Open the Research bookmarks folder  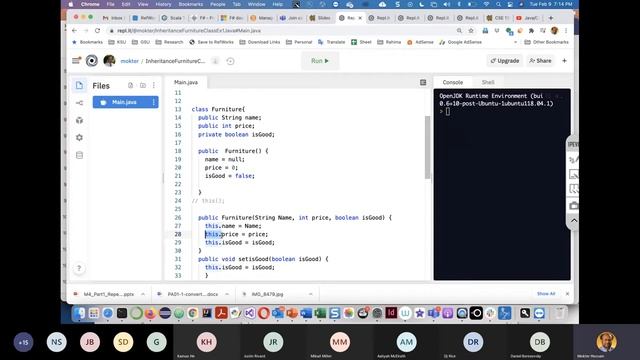(169, 42)
